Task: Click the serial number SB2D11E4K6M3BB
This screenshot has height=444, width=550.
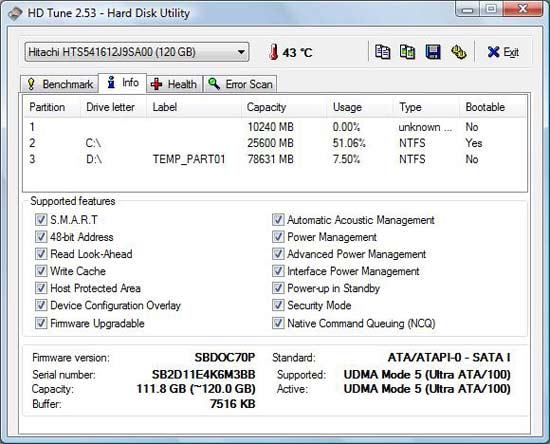Action: (203, 375)
